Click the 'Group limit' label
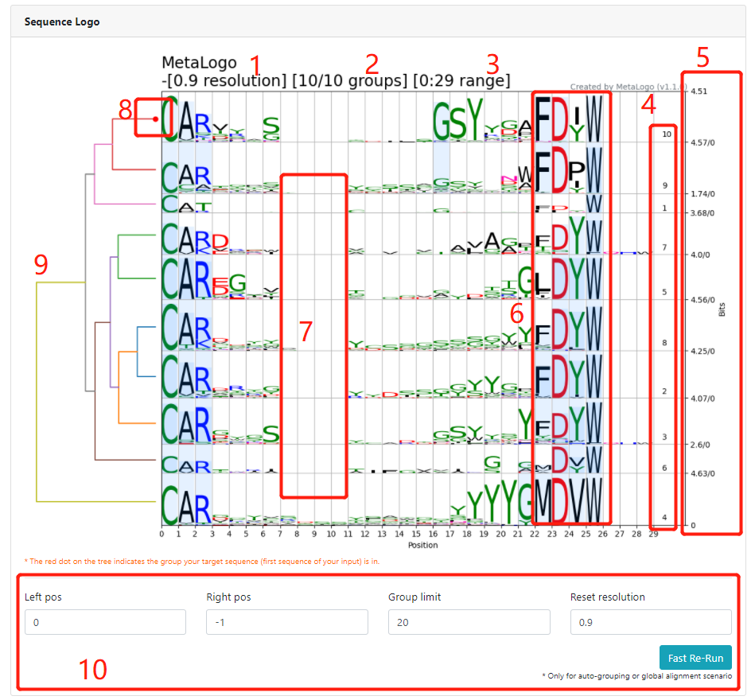 click(x=414, y=597)
